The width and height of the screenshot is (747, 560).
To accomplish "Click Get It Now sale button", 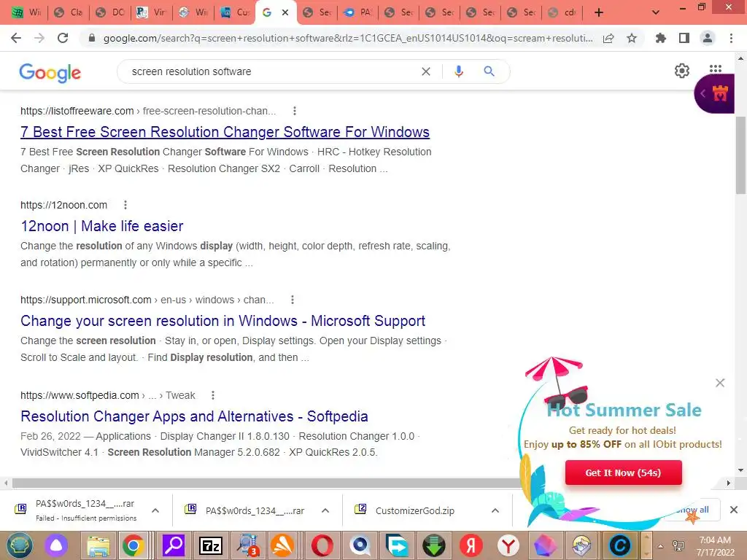I will click(x=623, y=472).
